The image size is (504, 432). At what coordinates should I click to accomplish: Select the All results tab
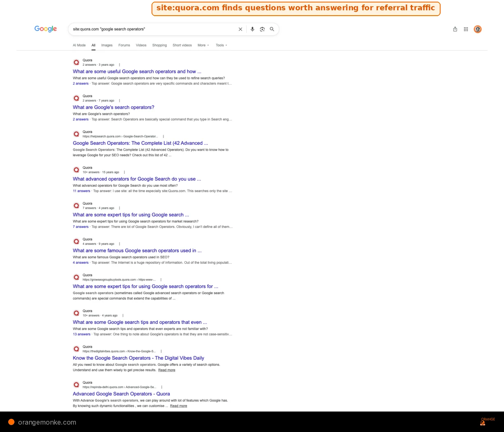[x=93, y=45]
